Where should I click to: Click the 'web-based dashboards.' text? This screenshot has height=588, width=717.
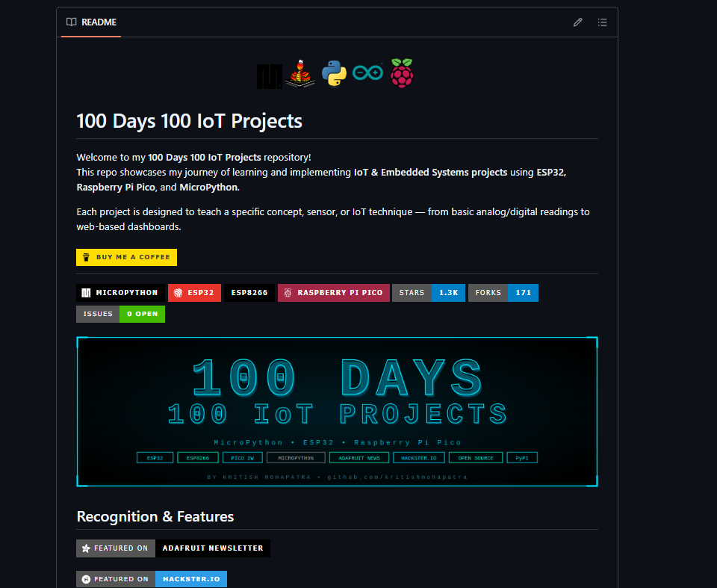click(x=128, y=227)
